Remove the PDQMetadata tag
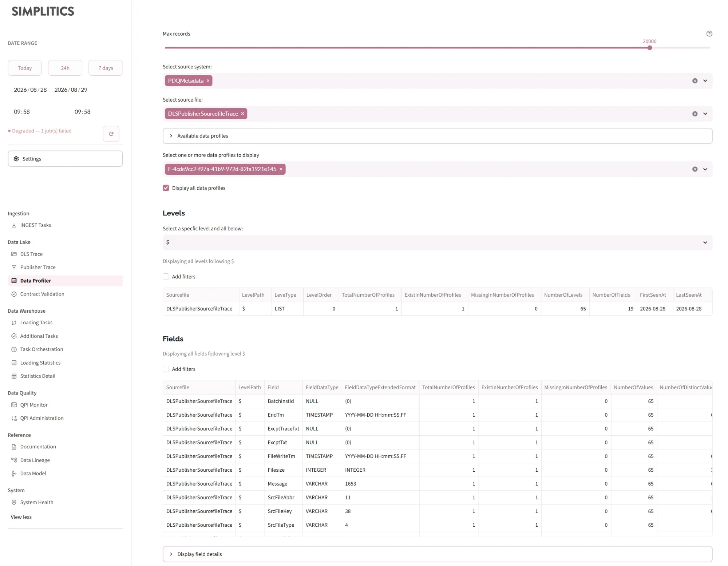Viewport: 728px width, 566px height. coord(208,81)
